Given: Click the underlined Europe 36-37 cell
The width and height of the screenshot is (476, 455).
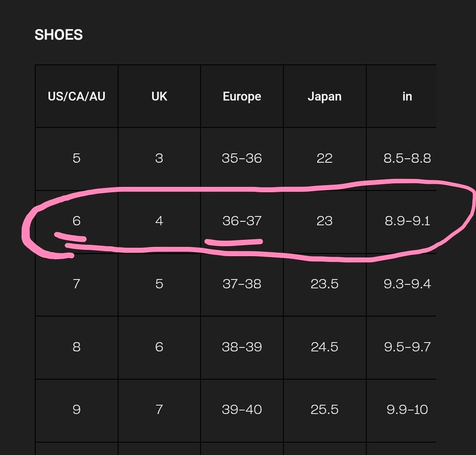Looking at the screenshot, I should pyautogui.click(x=241, y=221).
